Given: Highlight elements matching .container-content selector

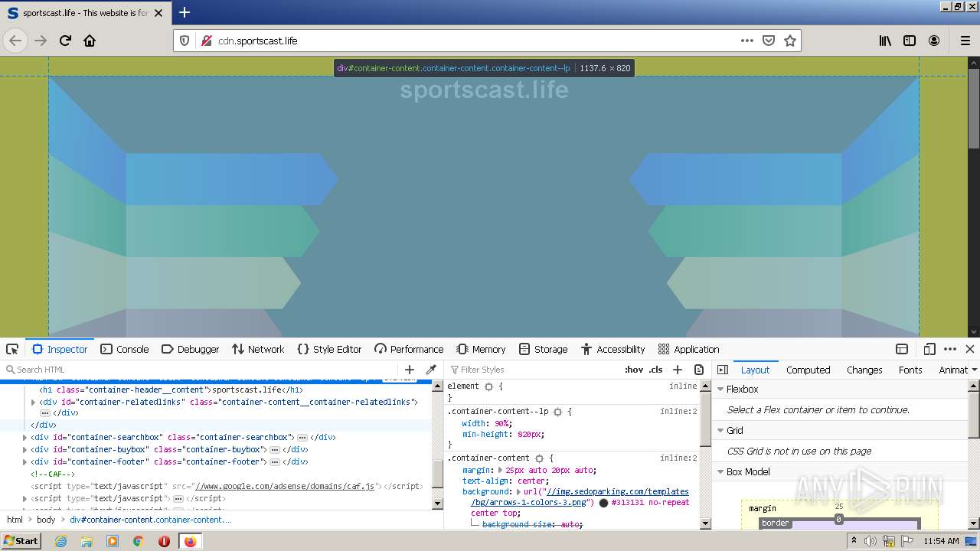Looking at the screenshot, I should coord(539,458).
